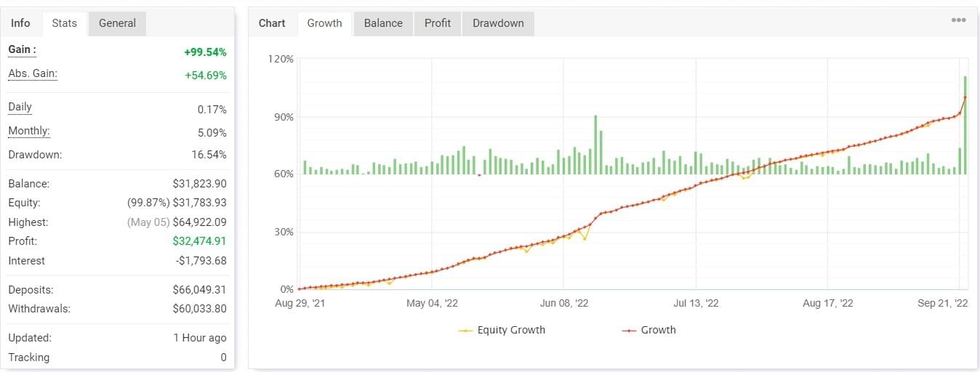This screenshot has height=372, width=980.
Task: Click the Highest label
Action: [28, 222]
